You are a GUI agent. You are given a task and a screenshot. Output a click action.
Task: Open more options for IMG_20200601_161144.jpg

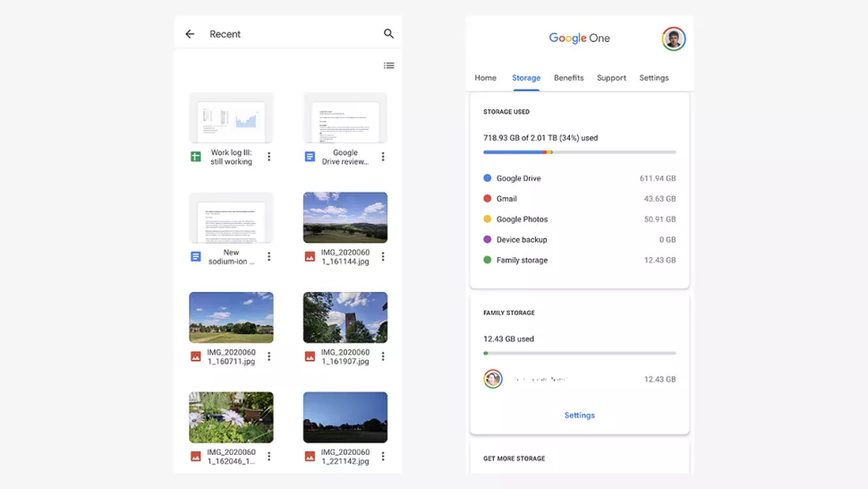click(383, 256)
